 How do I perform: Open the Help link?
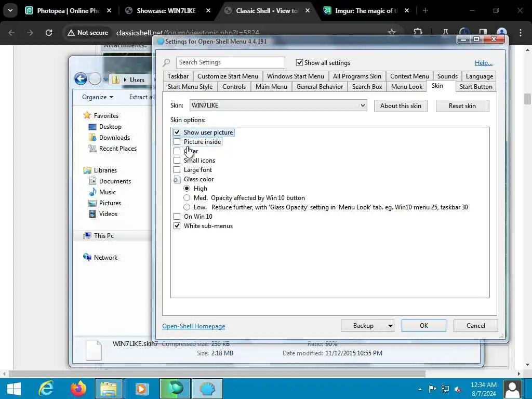click(x=484, y=63)
